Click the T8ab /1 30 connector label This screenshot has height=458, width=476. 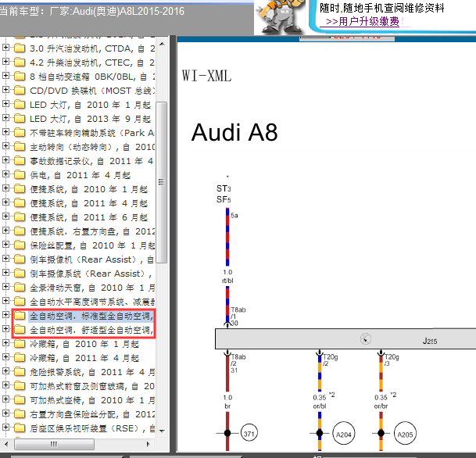[x=238, y=317]
